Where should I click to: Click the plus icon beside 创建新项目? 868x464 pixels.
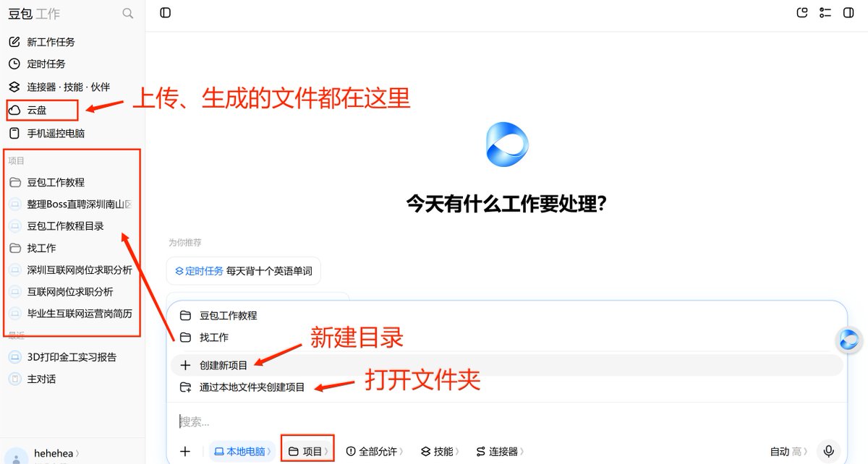[185, 365]
